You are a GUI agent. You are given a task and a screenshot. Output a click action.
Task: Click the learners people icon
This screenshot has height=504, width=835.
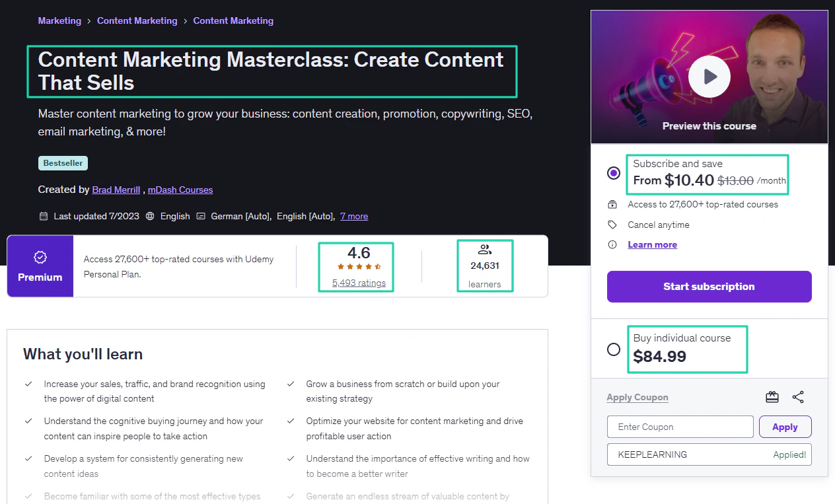coord(485,250)
